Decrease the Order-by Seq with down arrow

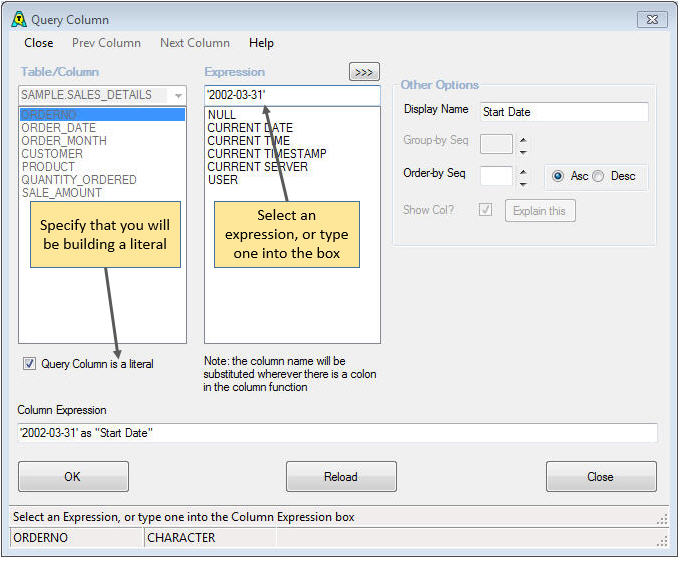[523, 184]
